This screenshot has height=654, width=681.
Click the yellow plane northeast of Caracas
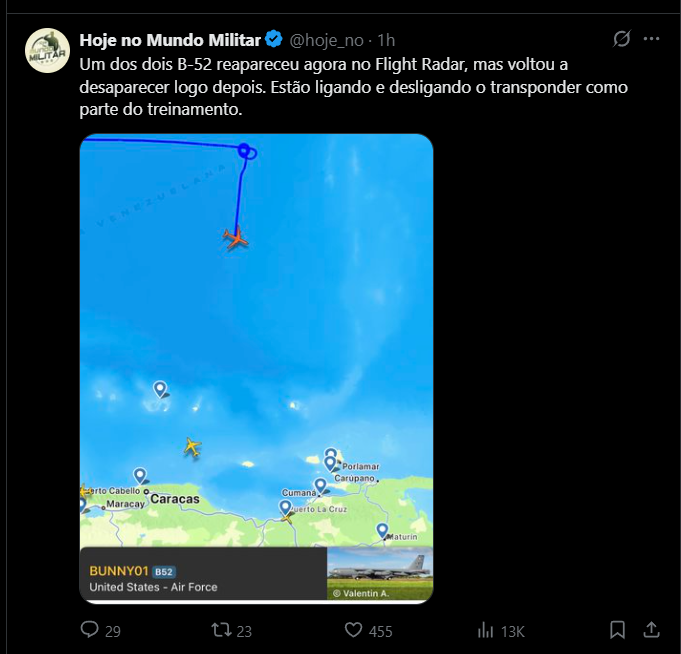tap(192, 447)
